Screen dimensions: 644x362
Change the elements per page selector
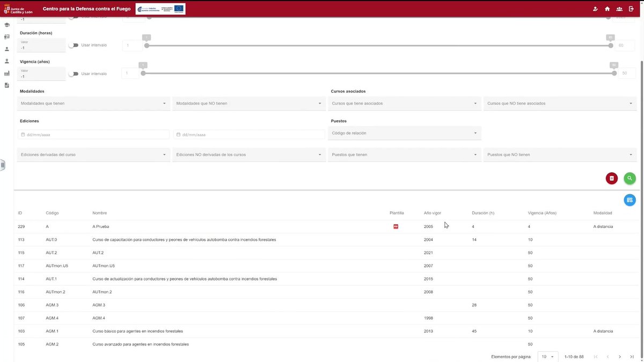tap(548, 357)
